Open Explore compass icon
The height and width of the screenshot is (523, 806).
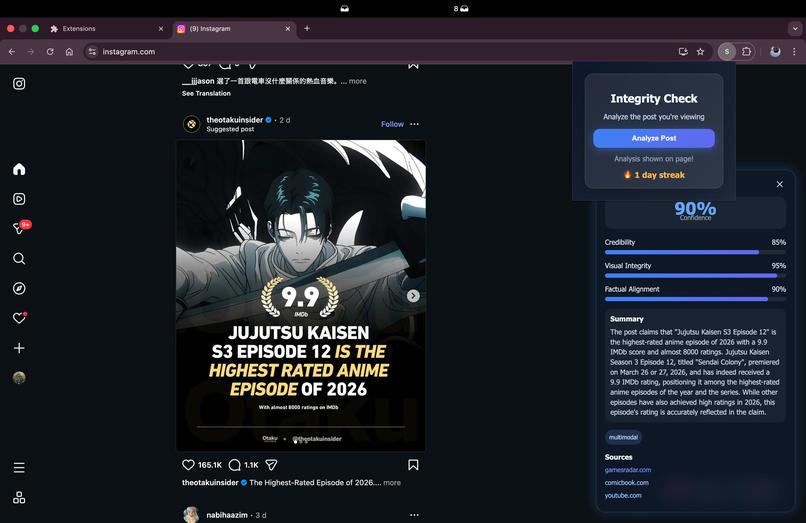click(19, 288)
